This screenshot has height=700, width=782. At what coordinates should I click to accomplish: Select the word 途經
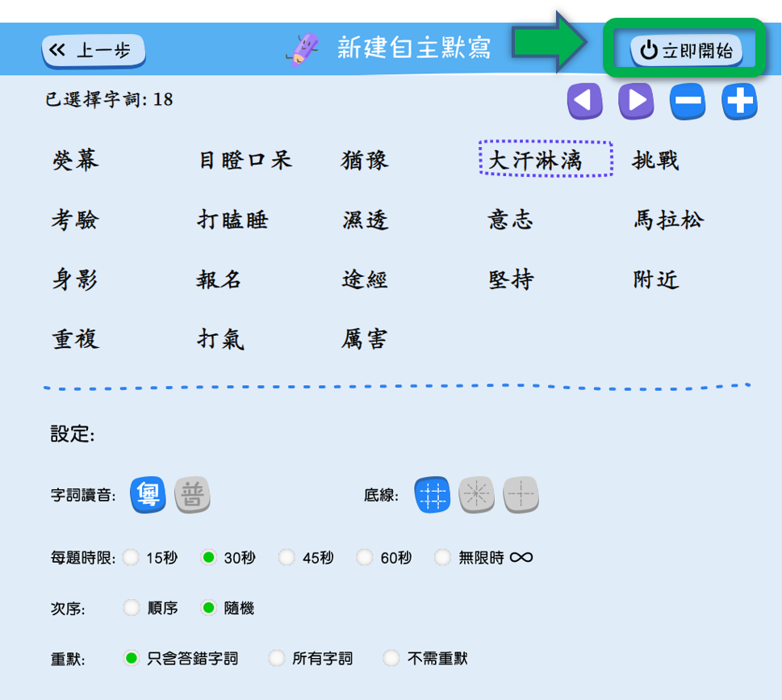click(x=365, y=279)
